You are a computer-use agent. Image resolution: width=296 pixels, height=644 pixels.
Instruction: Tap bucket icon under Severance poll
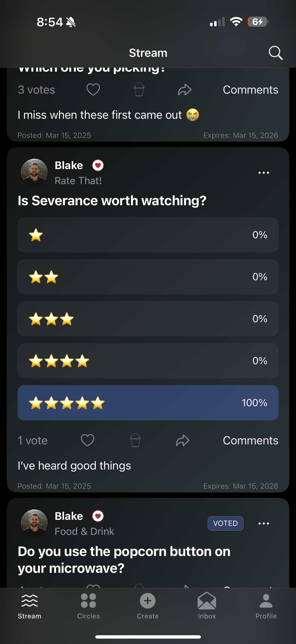coord(135,440)
